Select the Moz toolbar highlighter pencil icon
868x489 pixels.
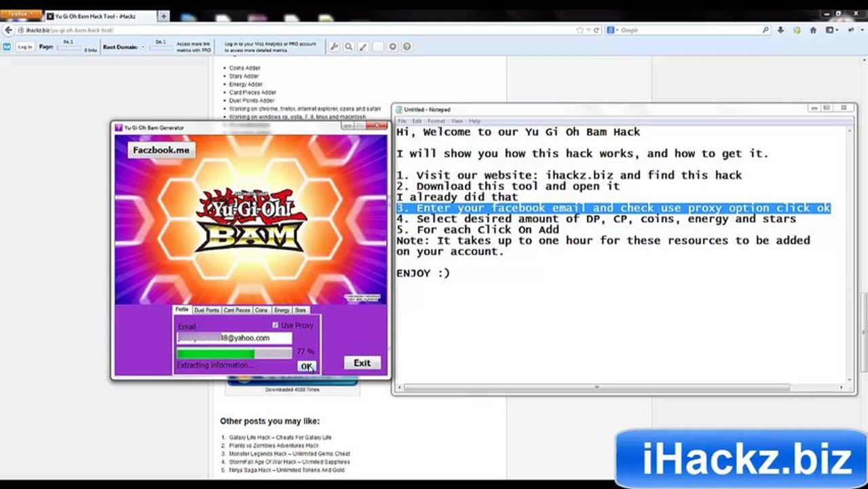363,47
